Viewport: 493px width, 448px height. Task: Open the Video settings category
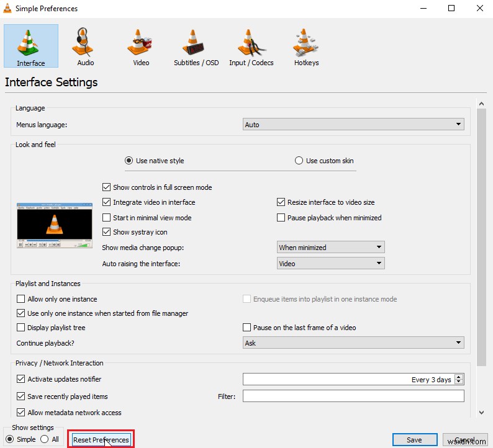click(141, 46)
